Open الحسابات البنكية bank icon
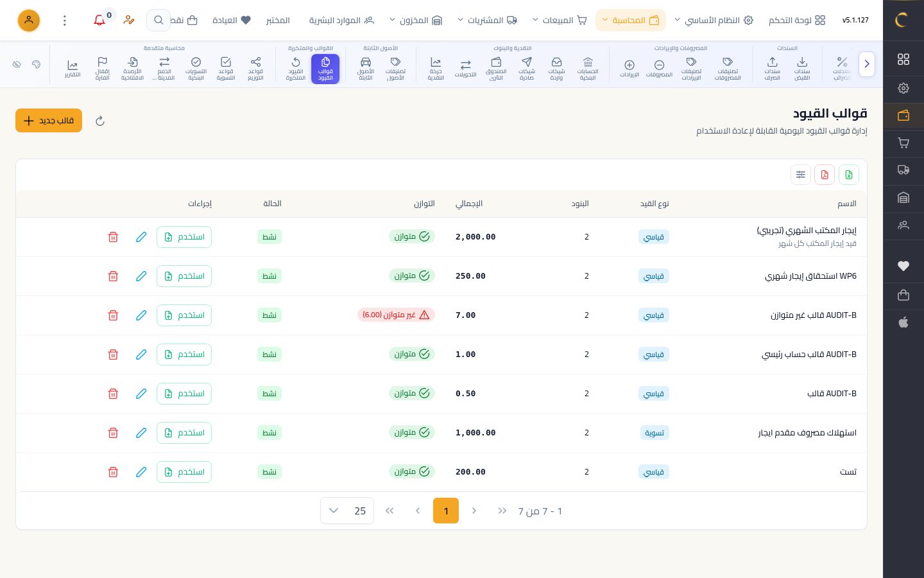This screenshot has height=578, width=924. pos(588,69)
